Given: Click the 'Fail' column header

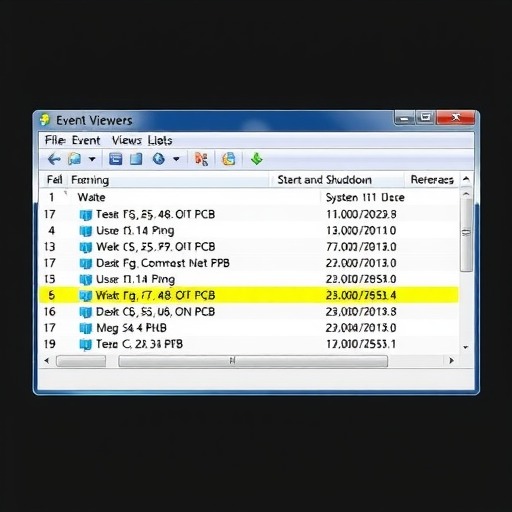Looking at the screenshot, I should pyautogui.click(x=54, y=180).
